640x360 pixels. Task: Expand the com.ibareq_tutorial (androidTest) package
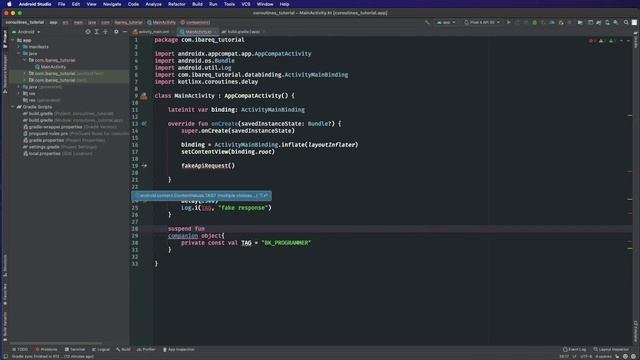pos(24,73)
